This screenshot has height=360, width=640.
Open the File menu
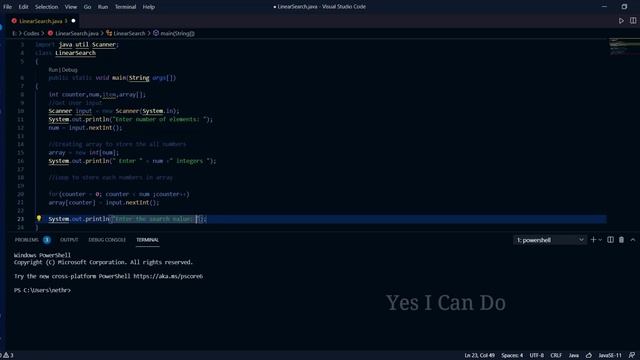(7, 7)
